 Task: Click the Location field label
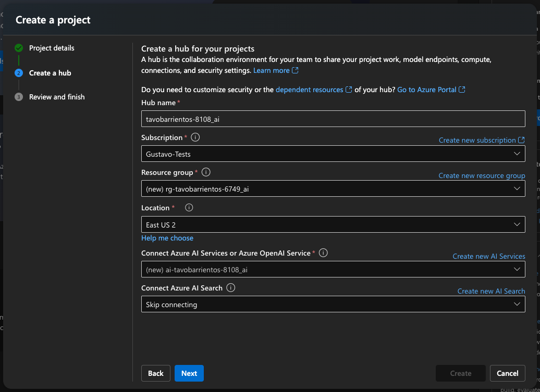[155, 208]
